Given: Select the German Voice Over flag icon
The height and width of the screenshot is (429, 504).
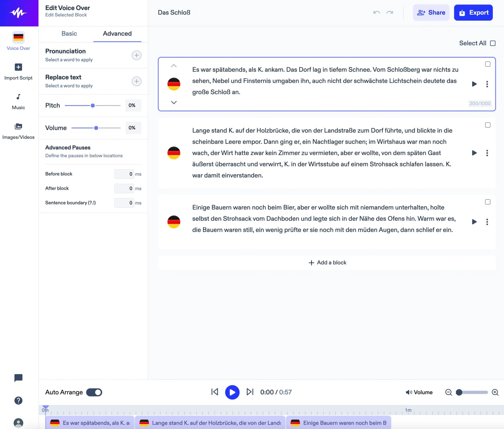Looking at the screenshot, I should [18, 37].
